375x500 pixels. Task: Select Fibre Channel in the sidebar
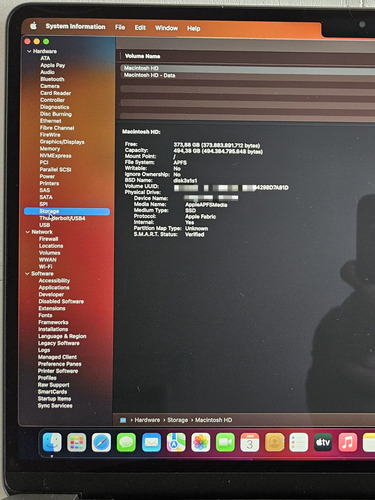(x=57, y=128)
